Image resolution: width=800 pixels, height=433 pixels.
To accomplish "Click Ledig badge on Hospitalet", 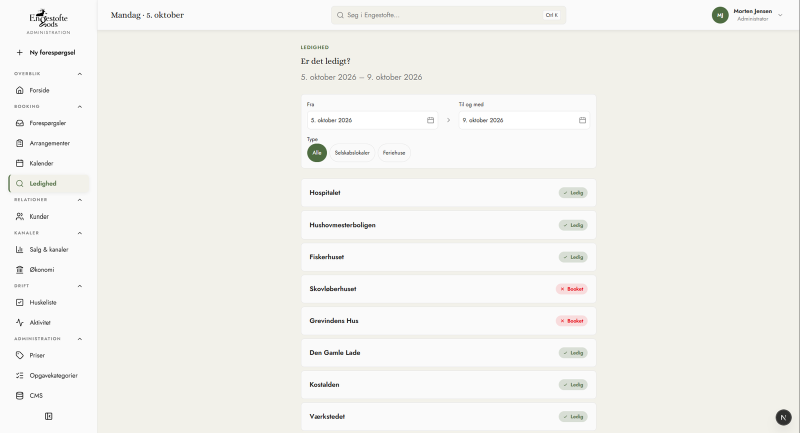I will (x=573, y=193).
